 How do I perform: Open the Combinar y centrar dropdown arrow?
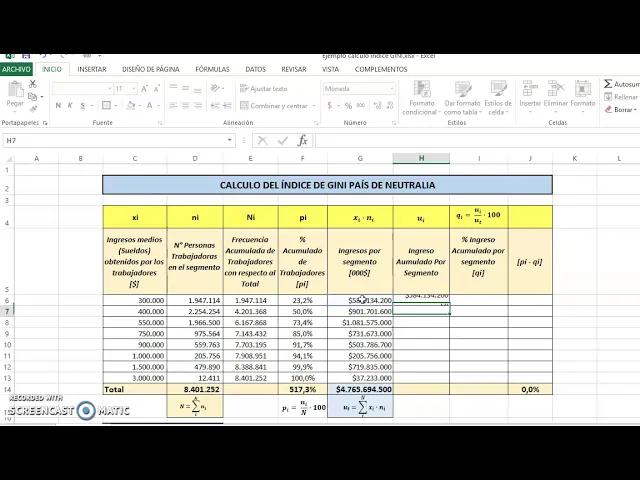click(314, 106)
